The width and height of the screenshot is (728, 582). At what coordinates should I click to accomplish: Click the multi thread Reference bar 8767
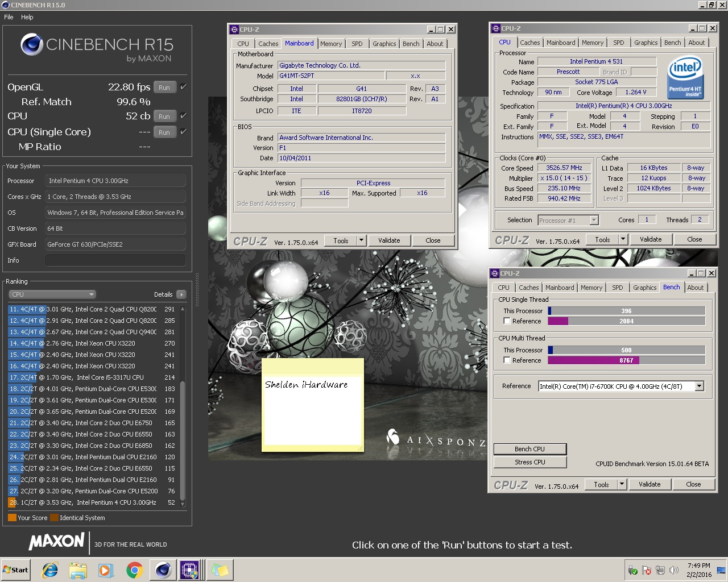[x=626, y=360]
